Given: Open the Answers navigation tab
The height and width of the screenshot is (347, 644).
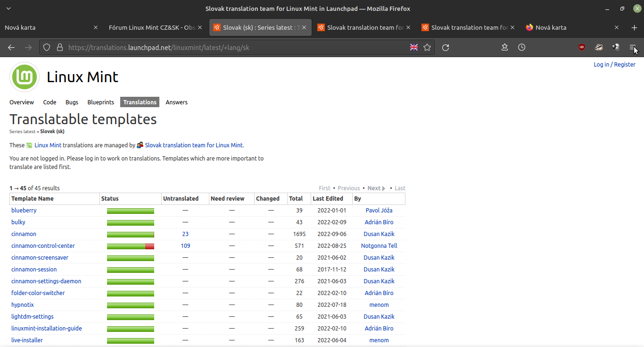Looking at the screenshot, I should click(176, 102).
